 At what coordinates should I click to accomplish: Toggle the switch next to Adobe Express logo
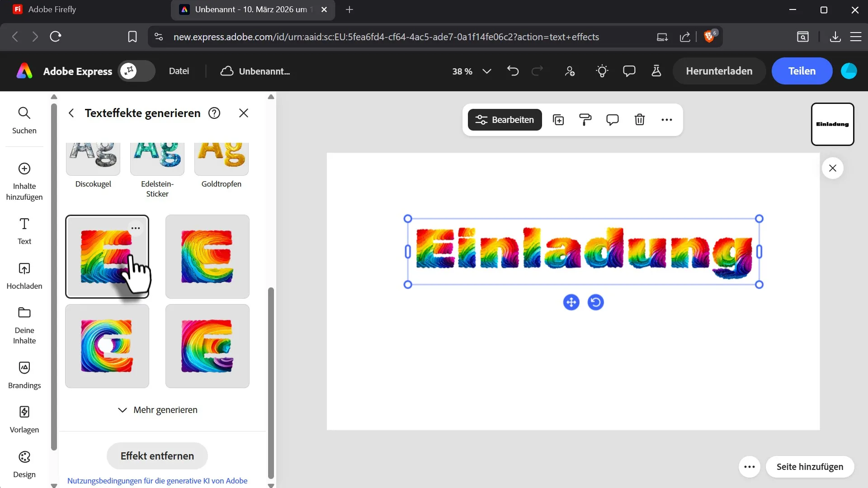[137, 71]
